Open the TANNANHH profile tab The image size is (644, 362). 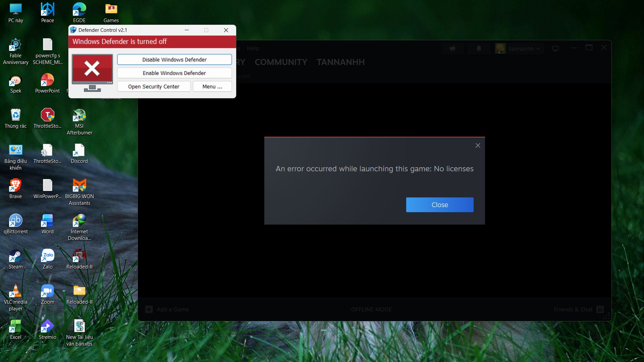340,62
